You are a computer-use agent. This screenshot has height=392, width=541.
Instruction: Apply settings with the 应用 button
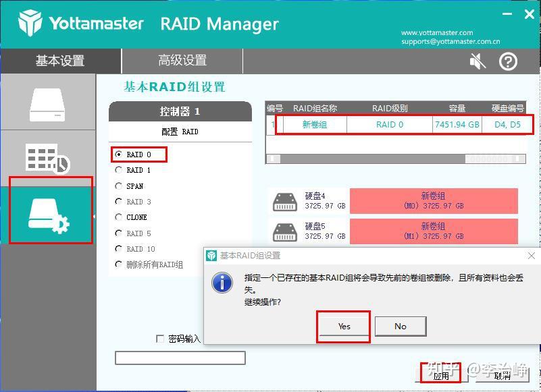440,377
